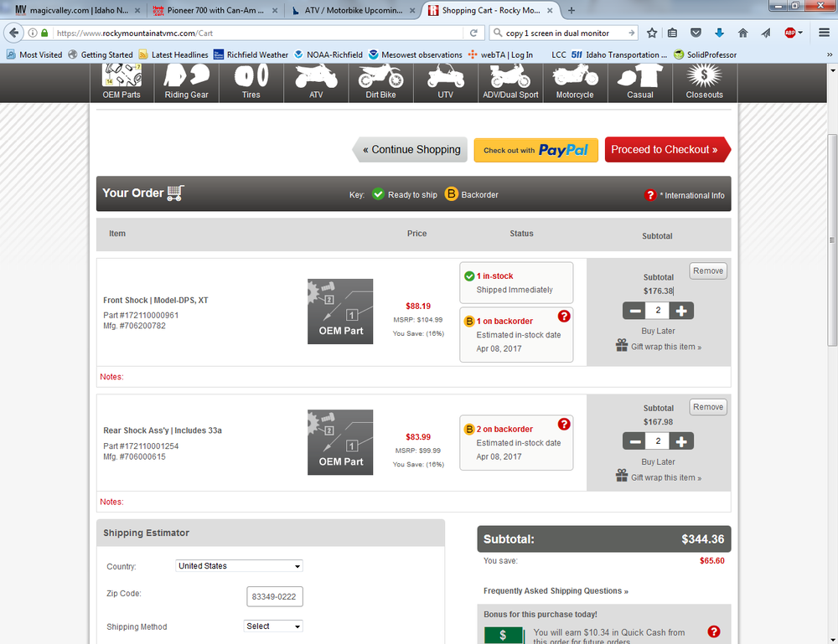Save page to Pocket icon

tap(696, 33)
